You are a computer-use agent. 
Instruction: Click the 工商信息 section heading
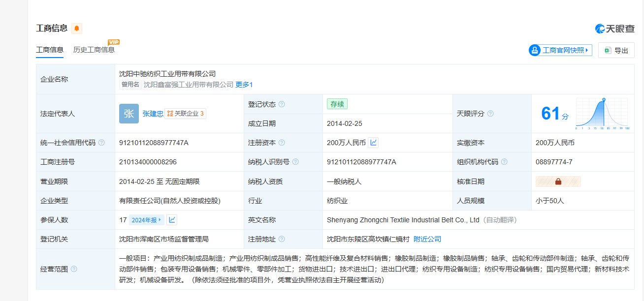[x=52, y=28]
